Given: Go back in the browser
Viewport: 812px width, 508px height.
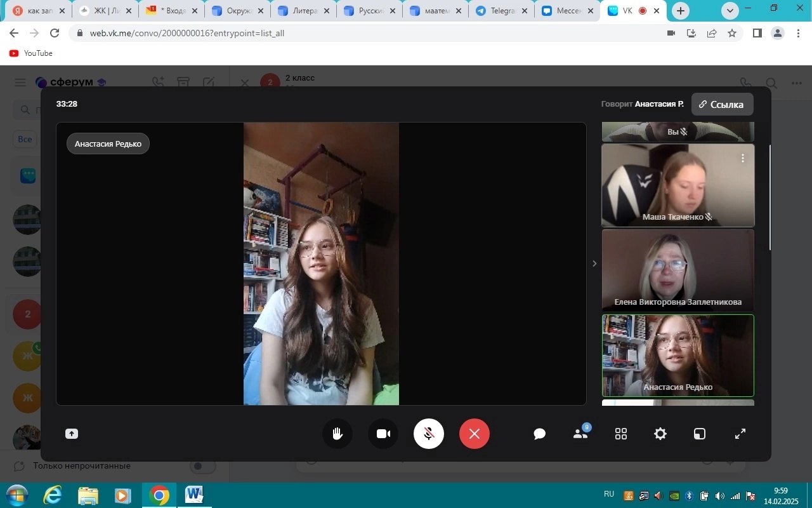Looking at the screenshot, I should [x=14, y=33].
